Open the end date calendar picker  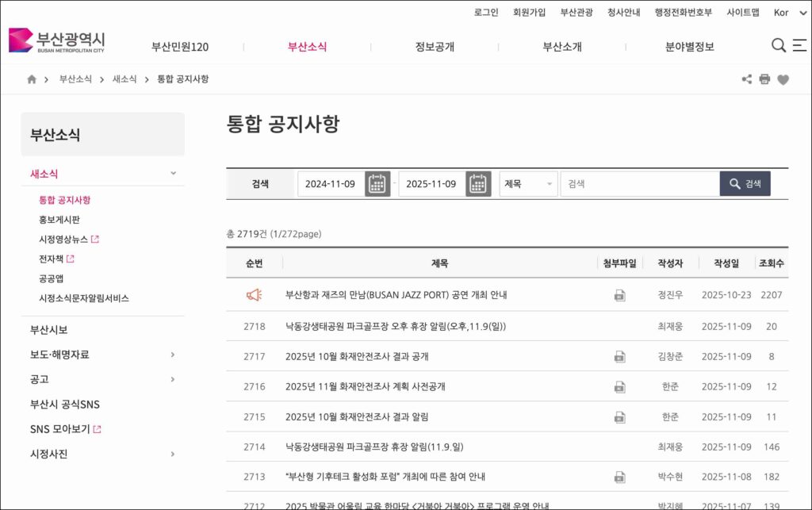pos(478,184)
